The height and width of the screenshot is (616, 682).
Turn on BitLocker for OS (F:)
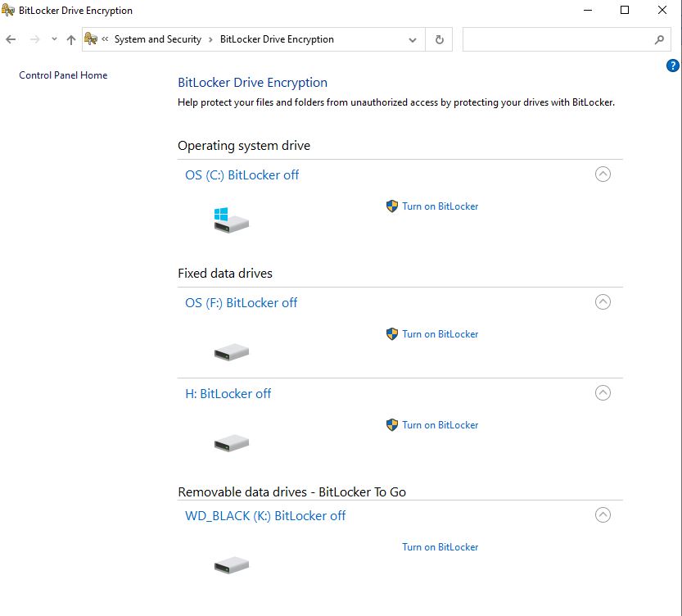440,334
